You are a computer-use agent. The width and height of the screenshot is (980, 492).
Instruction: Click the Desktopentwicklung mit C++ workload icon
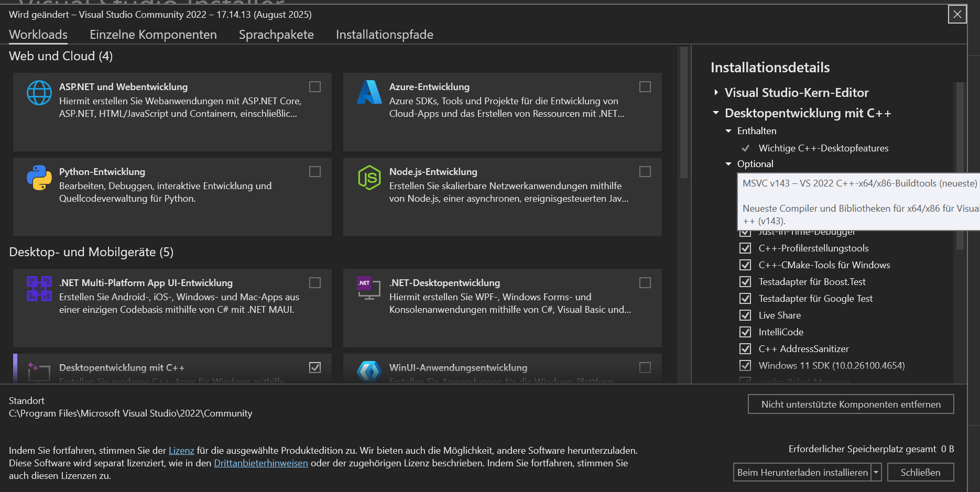point(39,372)
